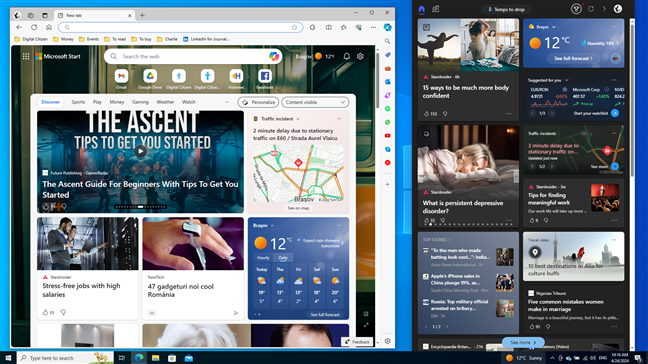Viewport: 648px width, 364px height.
Task: Click the Windows Start button
Action: coord(8,358)
